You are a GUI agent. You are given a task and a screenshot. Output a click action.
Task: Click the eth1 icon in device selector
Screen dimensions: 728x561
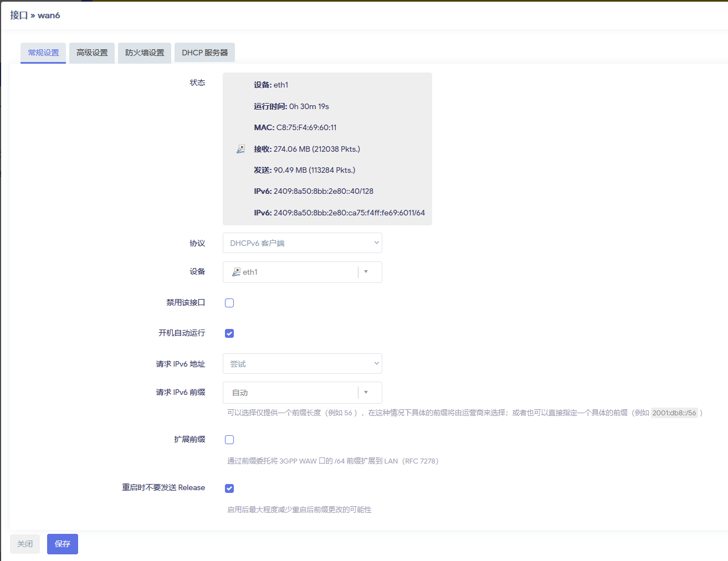(236, 272)
